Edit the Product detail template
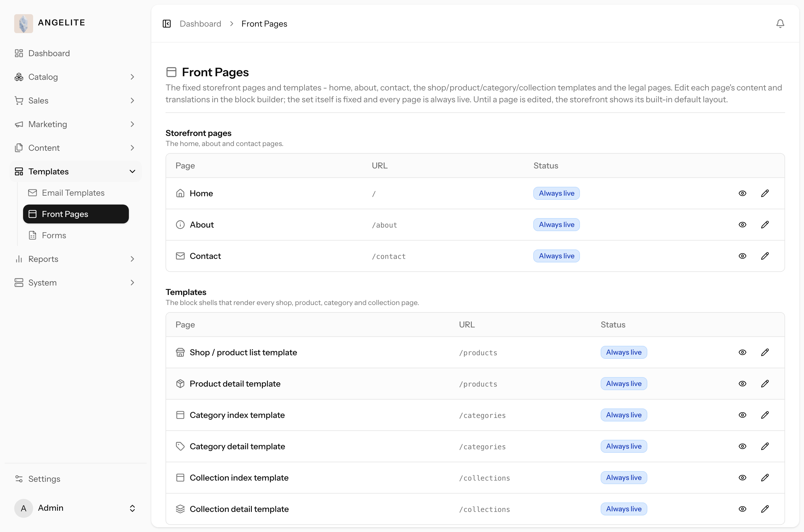804x532 pixels. [765, 384]
